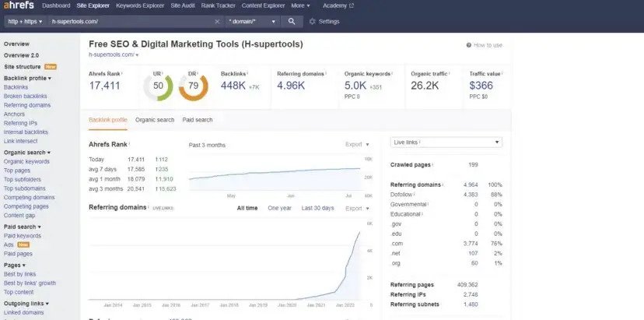Click the DR 79 gauge
Screen dimensions: 644x320
click(194, 86)
